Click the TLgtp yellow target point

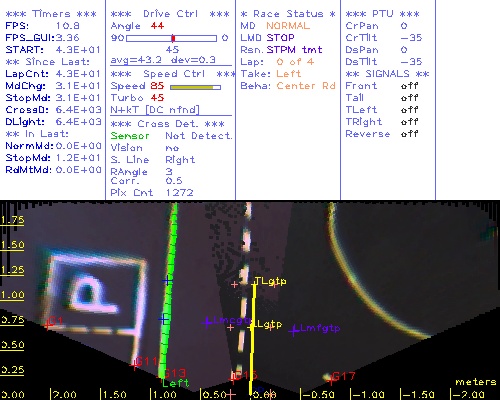[x=255, y=284]
